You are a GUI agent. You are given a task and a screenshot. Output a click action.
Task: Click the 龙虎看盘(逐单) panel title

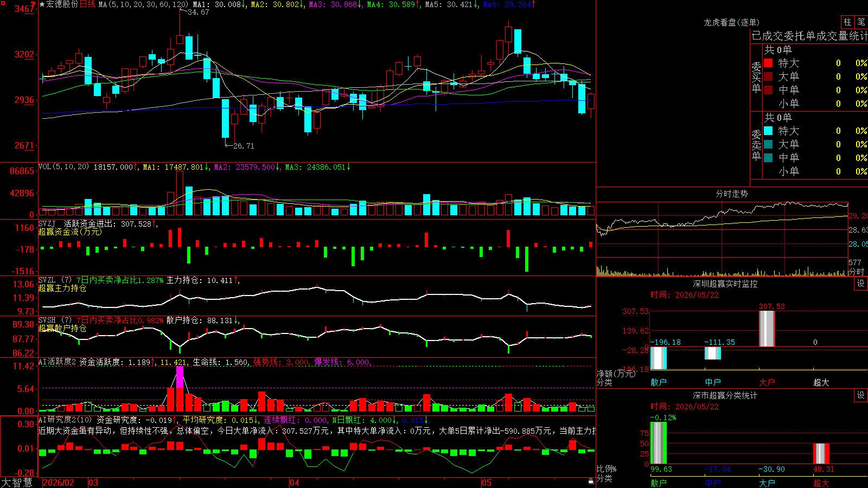click(x=731, y=22)
